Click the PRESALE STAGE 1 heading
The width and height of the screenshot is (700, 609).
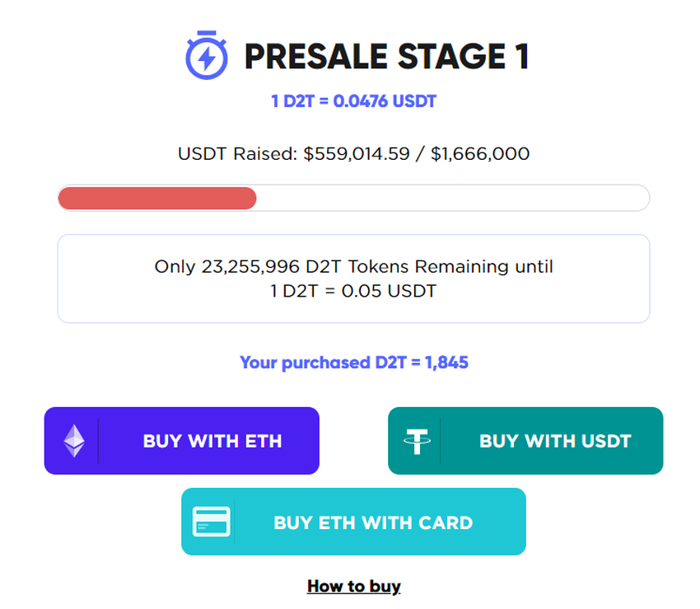[386, 57]
